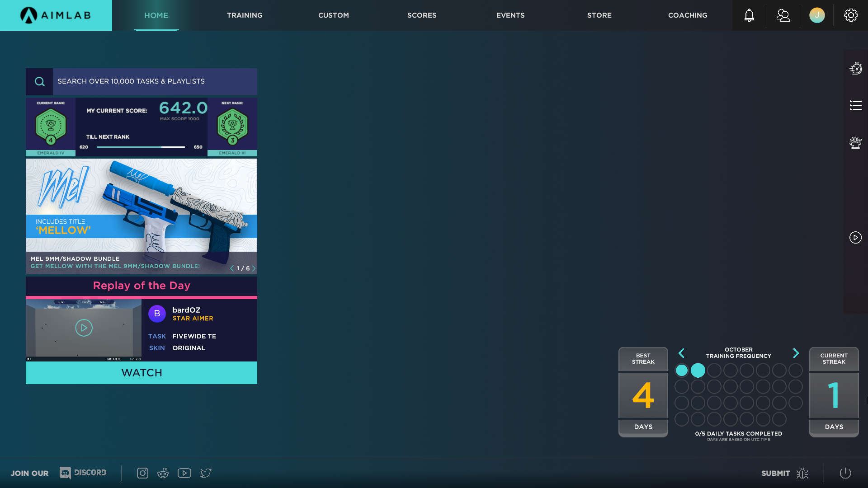Open the J profile avatar
The height and width of the screenshot is (488, 868).
point(817,15)
